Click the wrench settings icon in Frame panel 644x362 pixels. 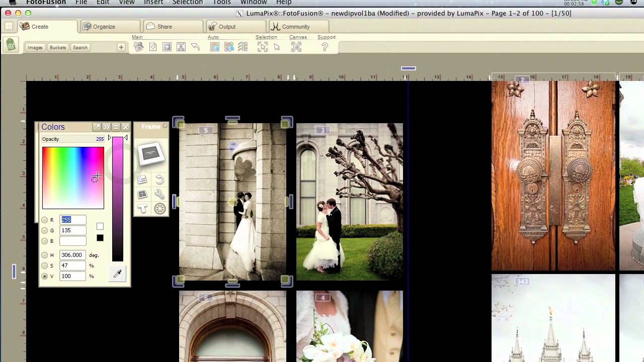click(x=159, y=194)
